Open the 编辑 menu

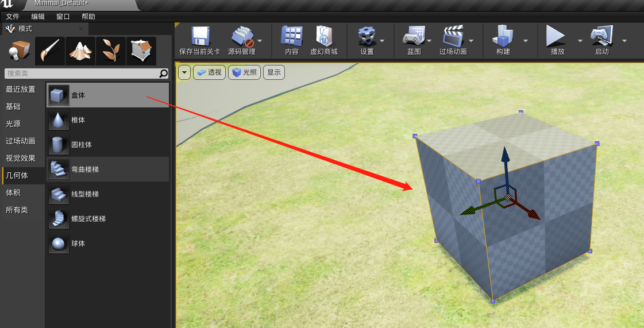(38, 17)
